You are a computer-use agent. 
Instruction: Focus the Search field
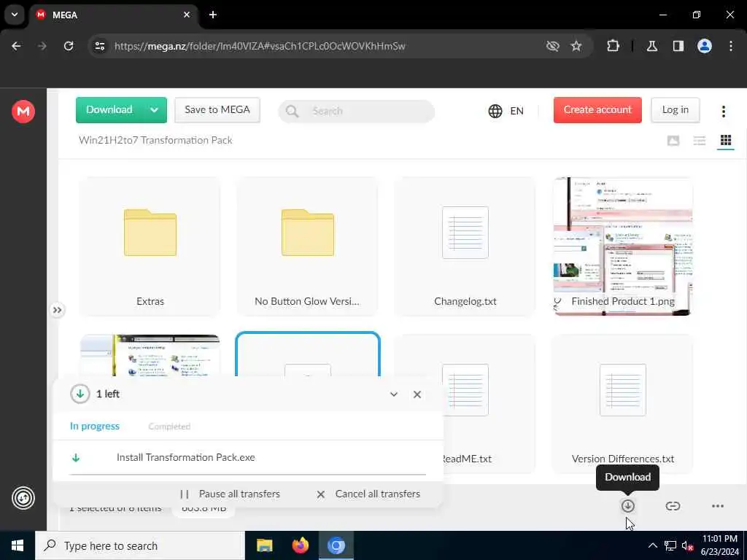[x=356, y=111]
